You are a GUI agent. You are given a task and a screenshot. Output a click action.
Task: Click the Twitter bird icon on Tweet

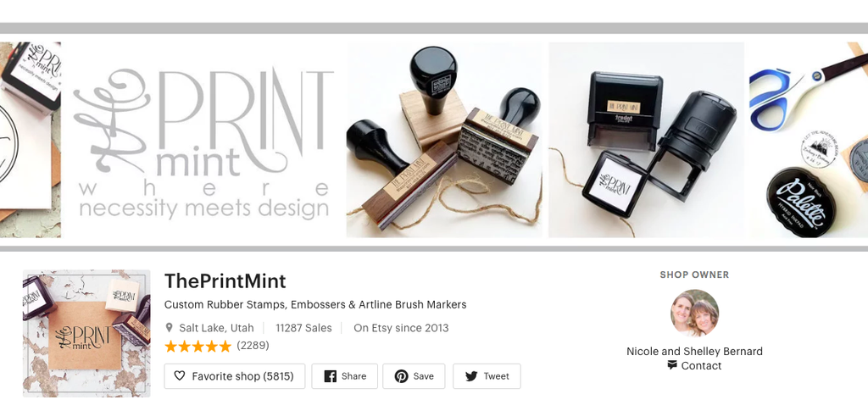(471, 376)
